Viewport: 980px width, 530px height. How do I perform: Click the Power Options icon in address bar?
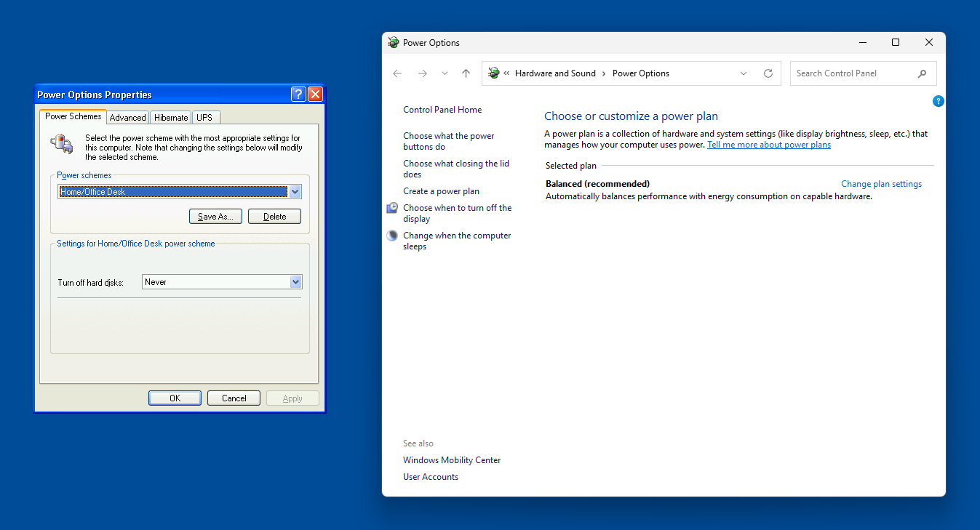click(x=494, y=73)
